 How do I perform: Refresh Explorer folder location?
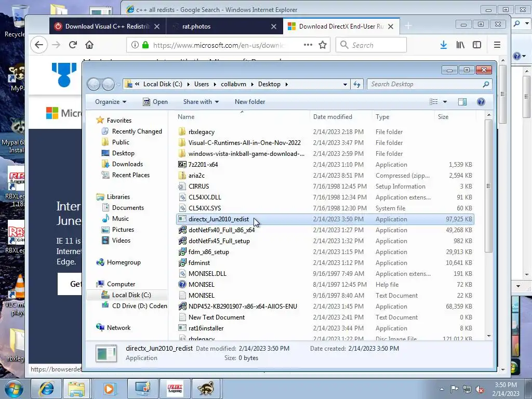357,84
